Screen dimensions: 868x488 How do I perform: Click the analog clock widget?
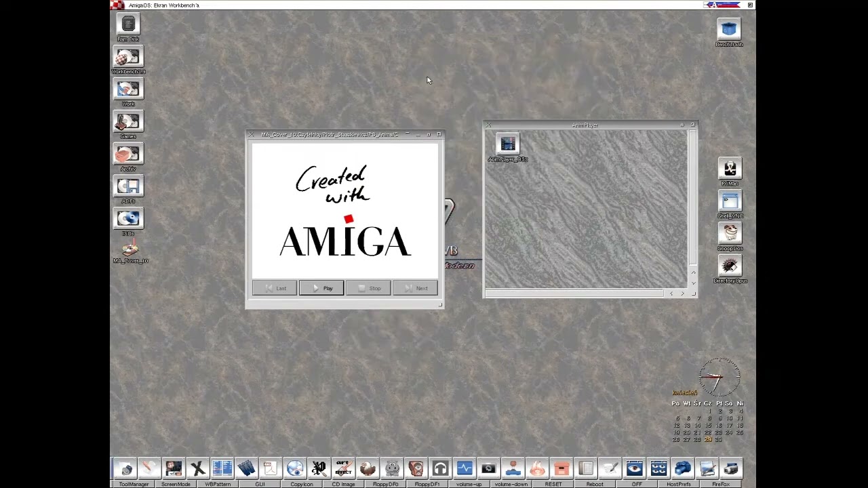[x=719, y=378]
